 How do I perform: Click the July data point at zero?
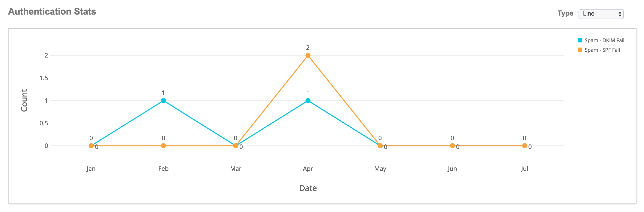pos(524,146)
